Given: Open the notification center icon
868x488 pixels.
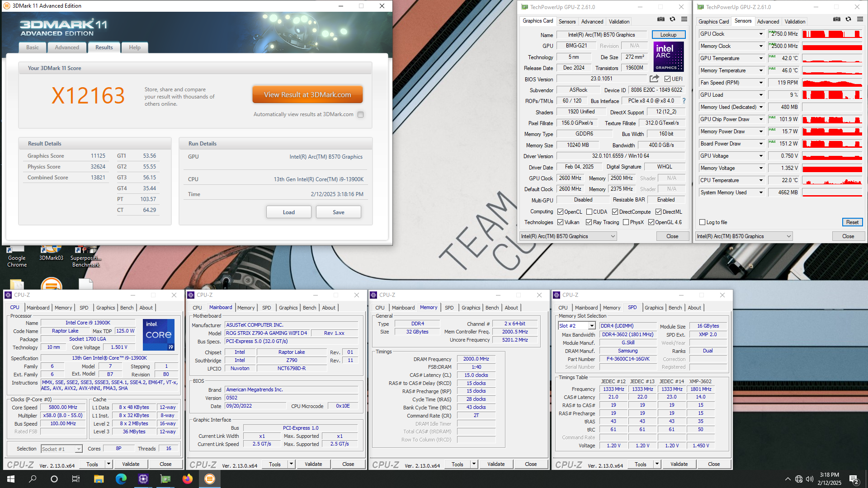Looking at the screenshot, I should tap(854, 479).
